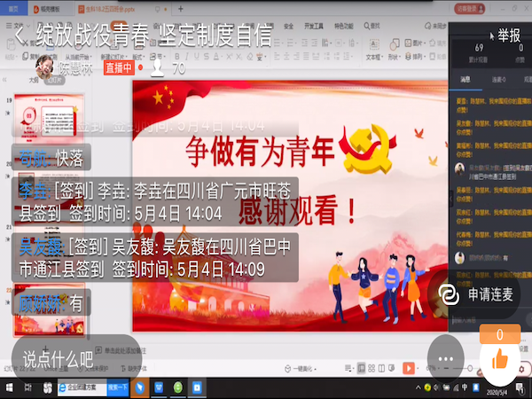Screen dimensions: 532x399
Task: Tap chat message from 苟航: 快落
Action: [51, 158]
